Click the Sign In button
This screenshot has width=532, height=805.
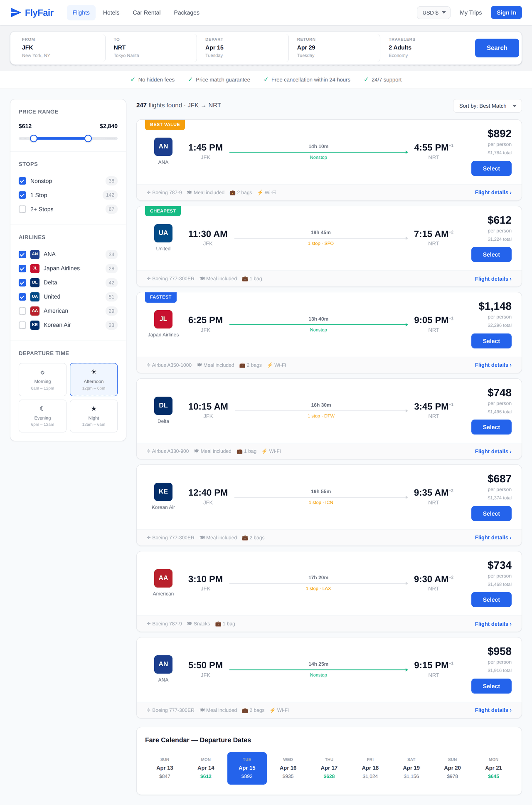[x=506, y=12]
